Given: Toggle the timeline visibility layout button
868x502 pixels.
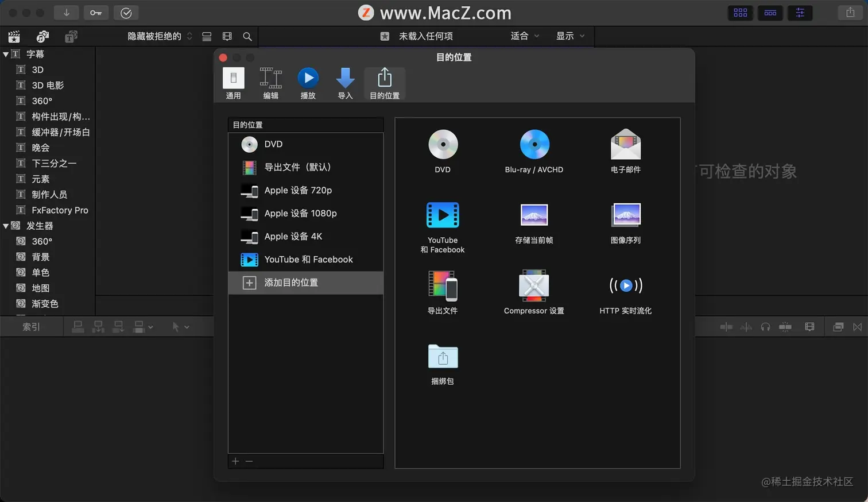Looking at the screenshot, I should click(770, 13).
